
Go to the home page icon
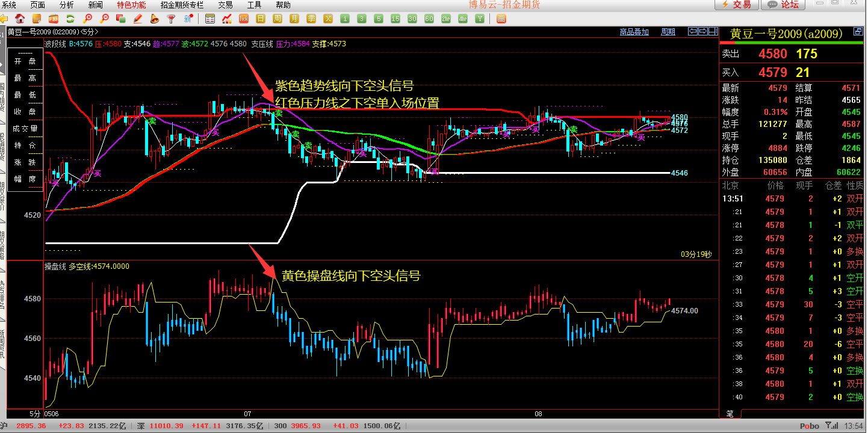(20, 19)
